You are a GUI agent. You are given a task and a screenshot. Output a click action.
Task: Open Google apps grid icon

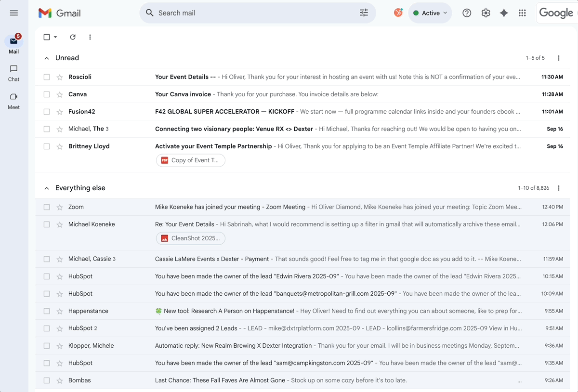[x=522, y=13]
